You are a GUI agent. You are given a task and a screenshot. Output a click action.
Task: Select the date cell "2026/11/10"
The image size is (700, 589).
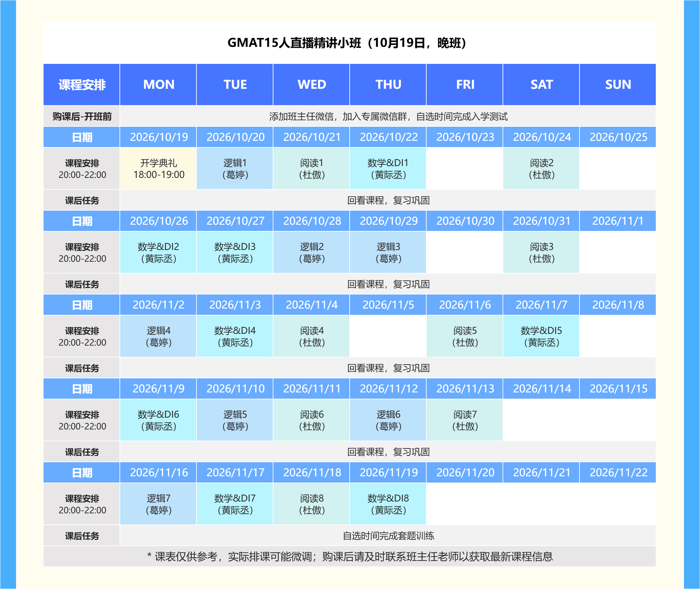pos(235,388)
